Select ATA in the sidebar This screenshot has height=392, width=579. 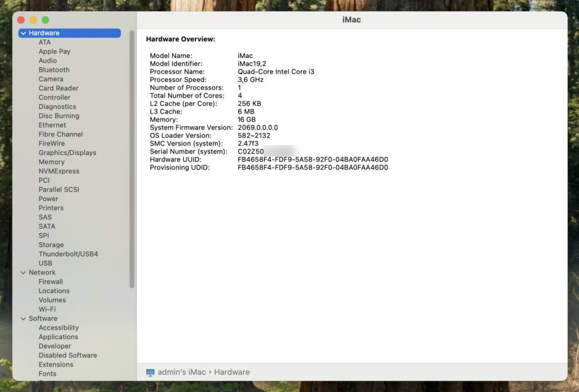coord(45,42)
